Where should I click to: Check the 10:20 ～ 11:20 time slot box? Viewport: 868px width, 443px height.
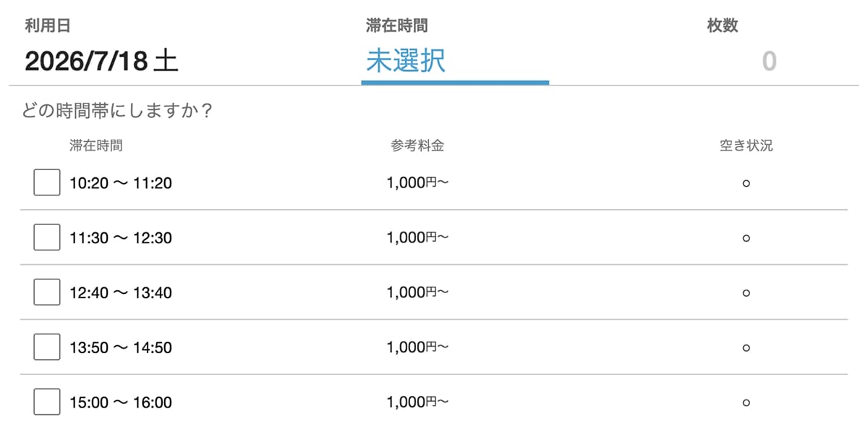[x=47, y=182]
